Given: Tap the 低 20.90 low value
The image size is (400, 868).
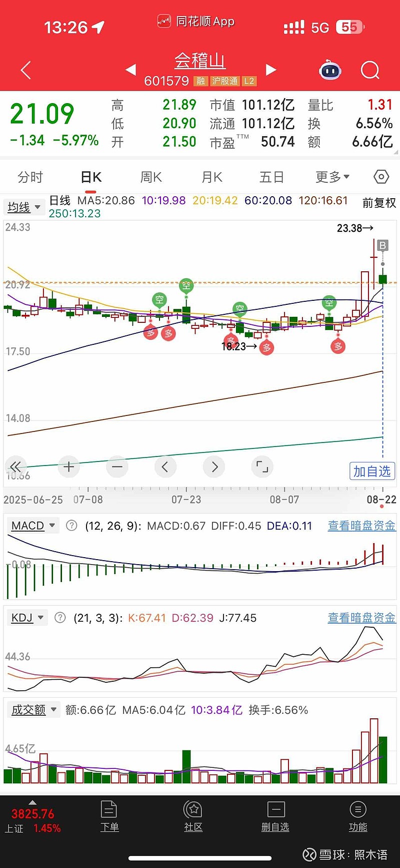Looking at the screenshot, I should 153,124.
